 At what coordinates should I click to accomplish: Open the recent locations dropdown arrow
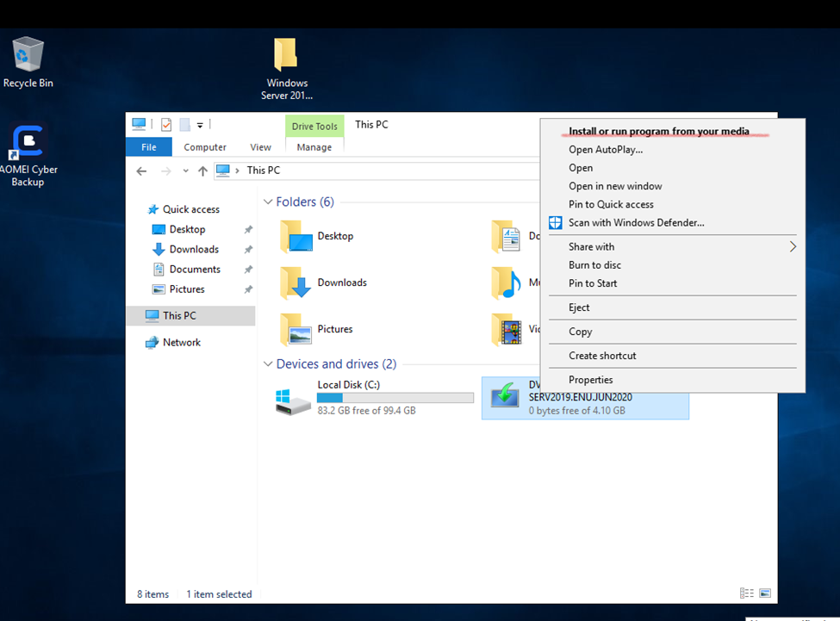click(187, 171)
